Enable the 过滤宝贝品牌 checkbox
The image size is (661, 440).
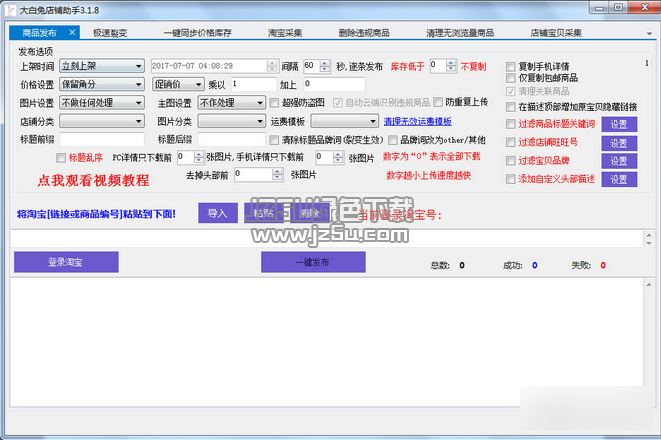tap(511, 161)
